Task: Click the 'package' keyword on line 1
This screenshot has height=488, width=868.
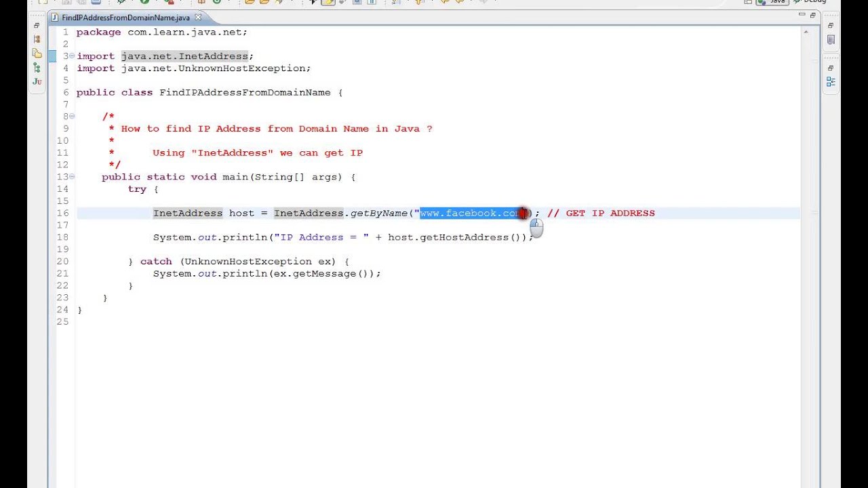Action: [x=99, y=32]
